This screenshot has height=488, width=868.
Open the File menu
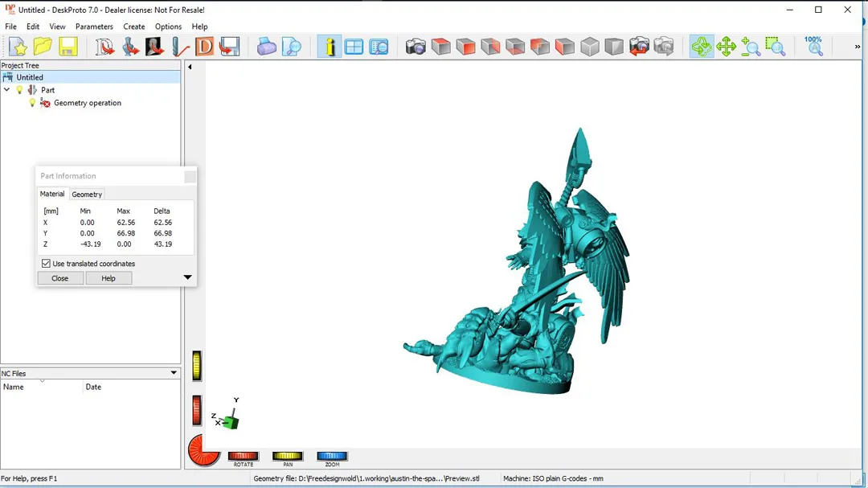tap(10, 27)
